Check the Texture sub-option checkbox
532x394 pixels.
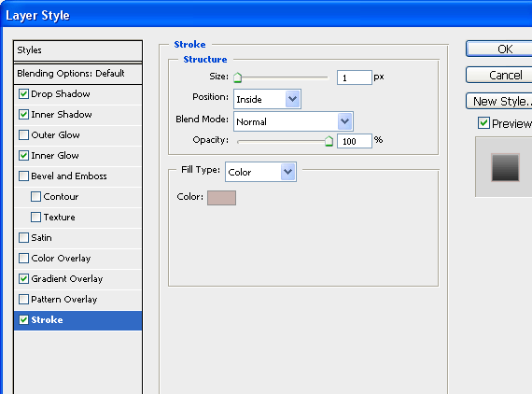pyautogui.click(x=36, y=218)
